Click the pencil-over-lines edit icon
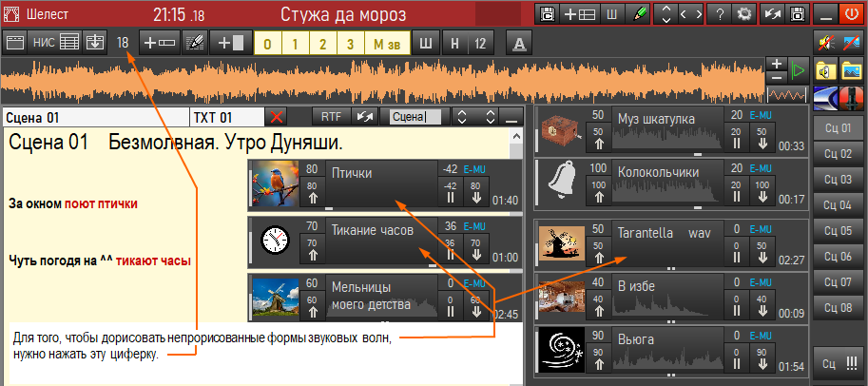This screenshot has height=386, width=868. pyautogui.click(x=194, y=42)
